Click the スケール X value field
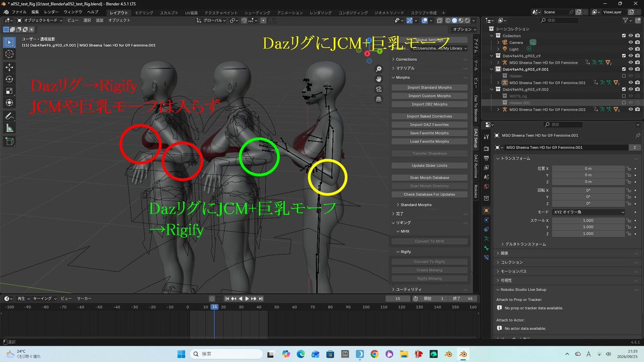Viewport: 644px width, 362px height. [588, 220]
